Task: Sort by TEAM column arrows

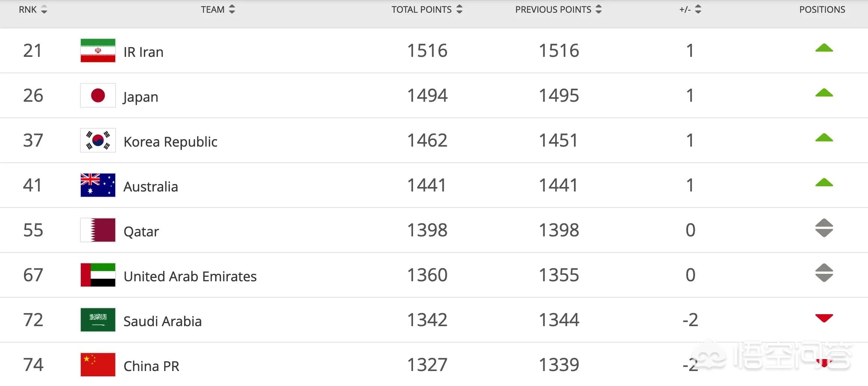Action: click(x=232, y=10)
